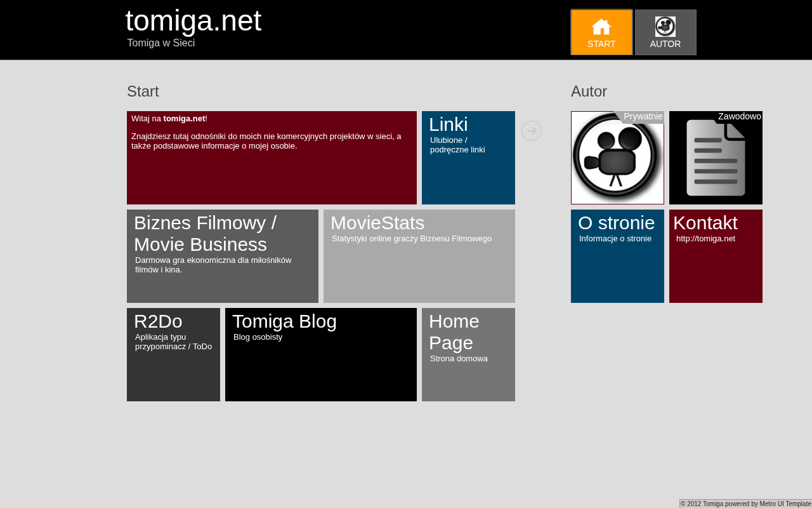
Task: Open the Prywatnie camera image tile
Action: point(617,157)
